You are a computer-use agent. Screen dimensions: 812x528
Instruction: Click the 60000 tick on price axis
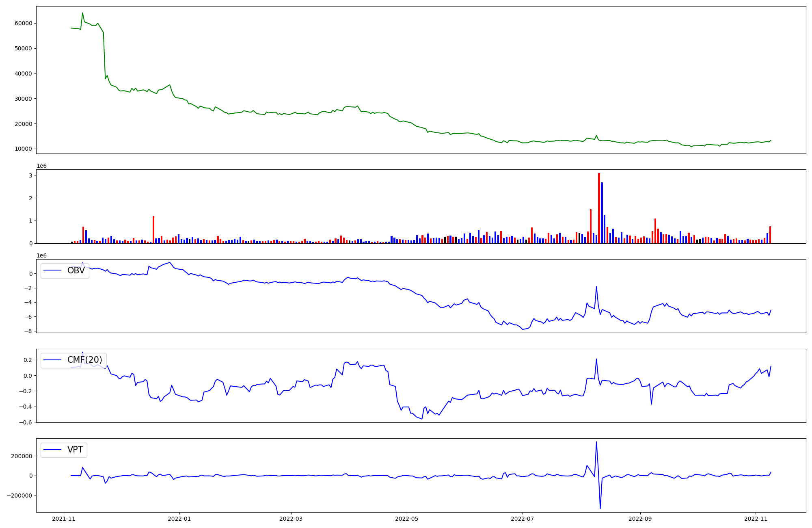pos(23,24)
